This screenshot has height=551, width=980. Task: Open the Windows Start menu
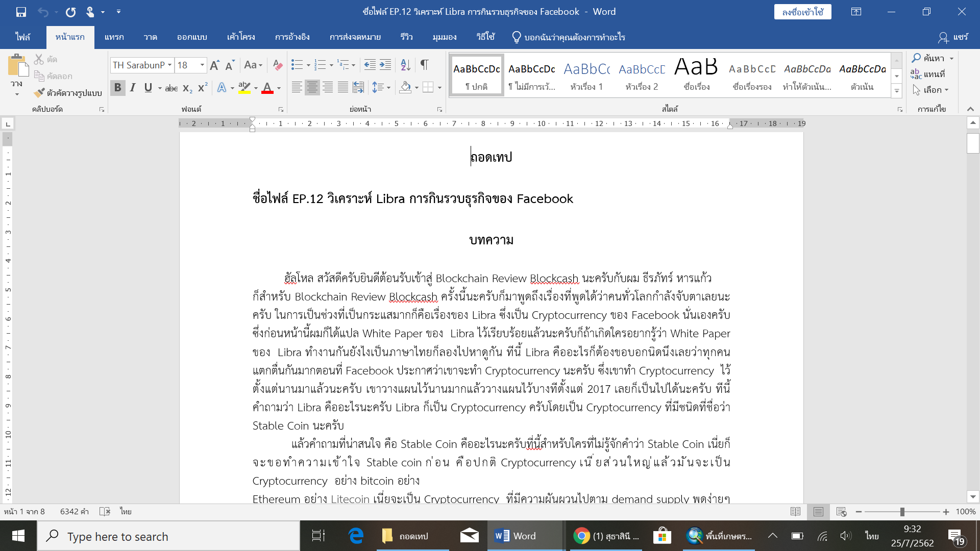tap(18, 536)
